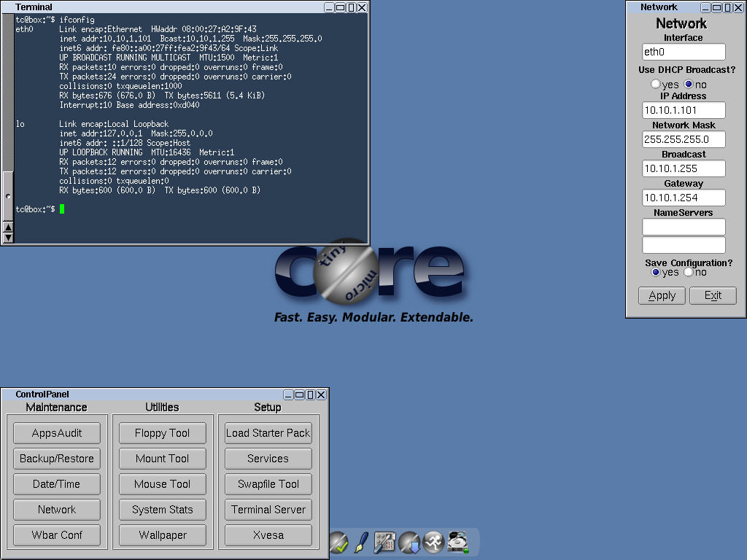Open the Mount Tool hard-drive dock icon
The image size is (747, 560).
tap(458, 542)
